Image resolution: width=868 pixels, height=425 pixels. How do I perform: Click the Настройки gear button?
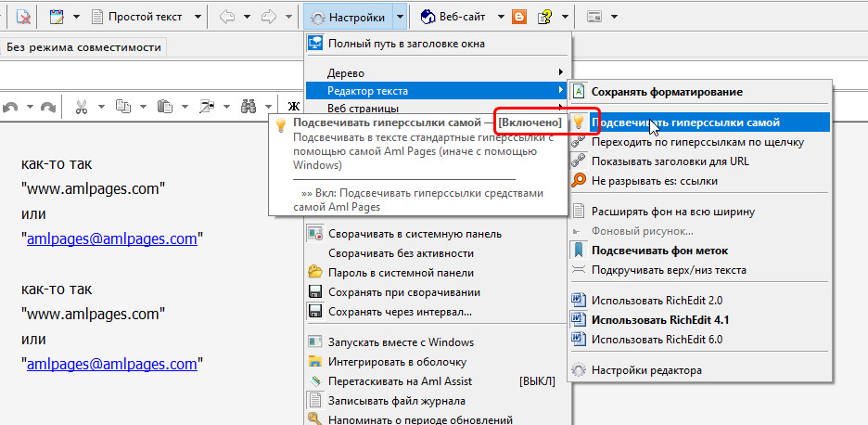pyautogui.click(x=349, y=18)
